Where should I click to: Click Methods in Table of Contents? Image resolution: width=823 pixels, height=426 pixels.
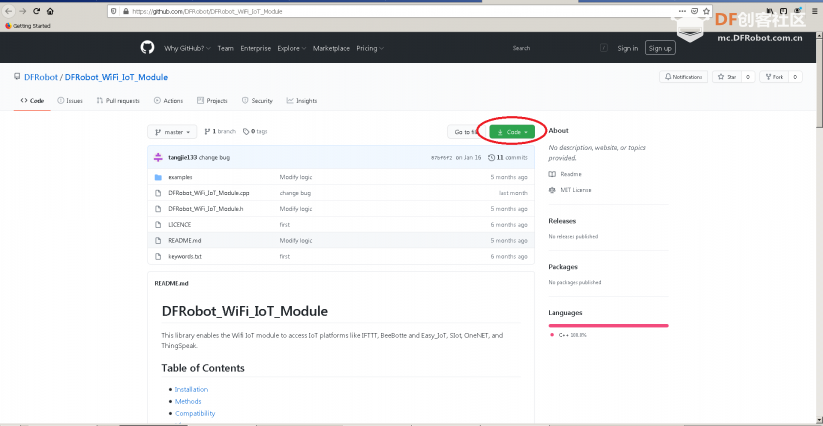pyautogui.click(x=188, y=401)
